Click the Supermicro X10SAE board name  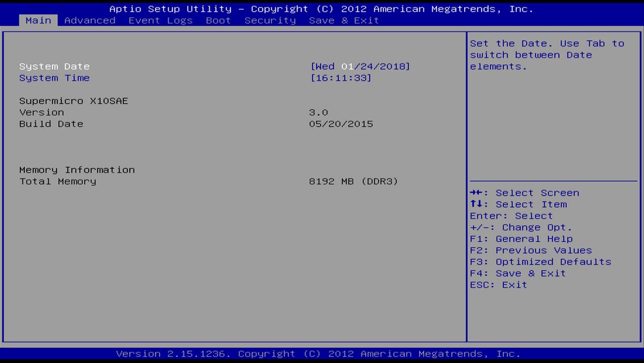tap(74, 101)
